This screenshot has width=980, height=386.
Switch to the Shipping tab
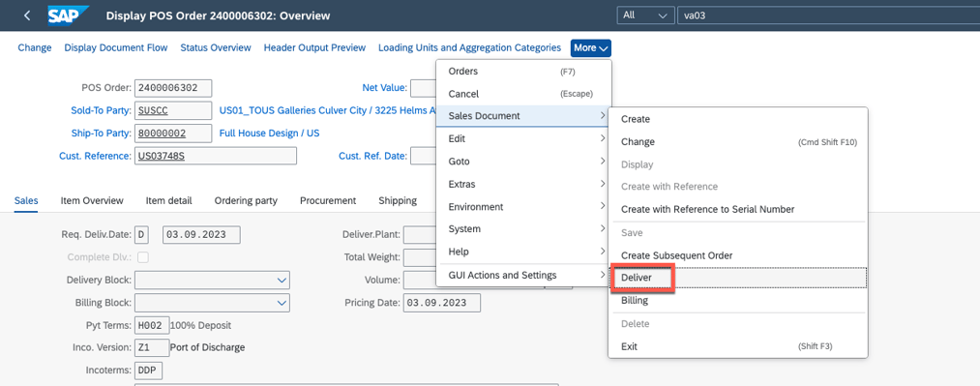(x=398, y=200)
